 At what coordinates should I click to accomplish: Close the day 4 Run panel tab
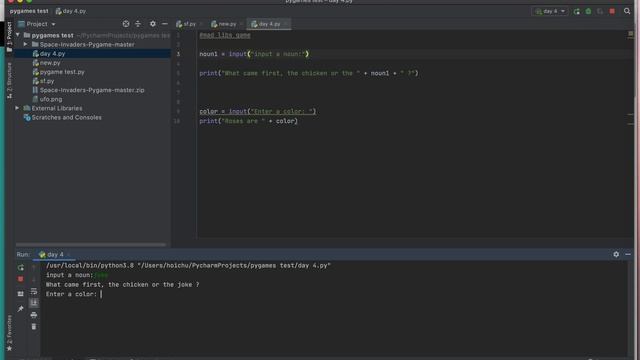coord(69,255)
